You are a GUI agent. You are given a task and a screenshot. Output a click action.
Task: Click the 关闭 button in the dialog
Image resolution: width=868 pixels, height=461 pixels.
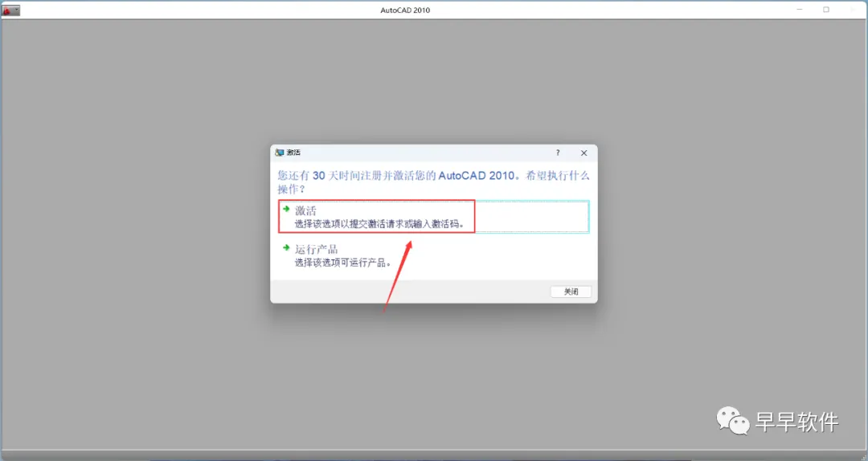(571, 292)
